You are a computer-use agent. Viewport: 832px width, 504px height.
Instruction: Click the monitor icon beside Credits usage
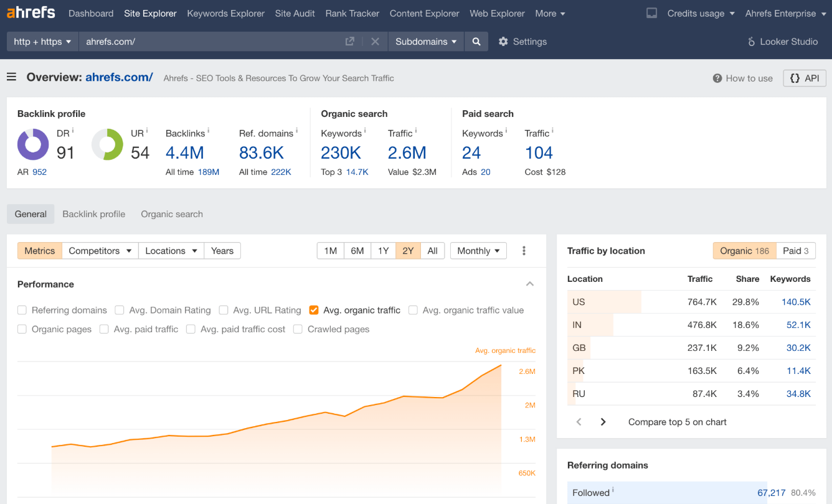coord(651,13)
